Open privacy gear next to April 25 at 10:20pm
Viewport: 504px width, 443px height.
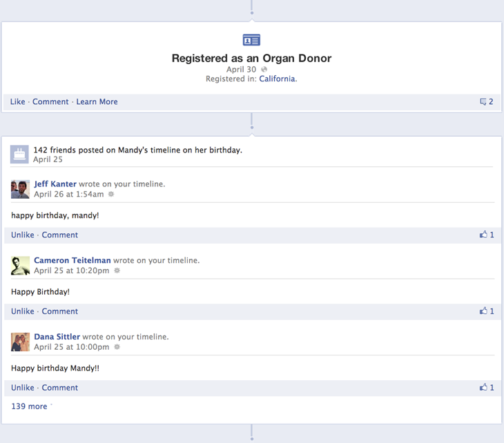click(116, 271)
